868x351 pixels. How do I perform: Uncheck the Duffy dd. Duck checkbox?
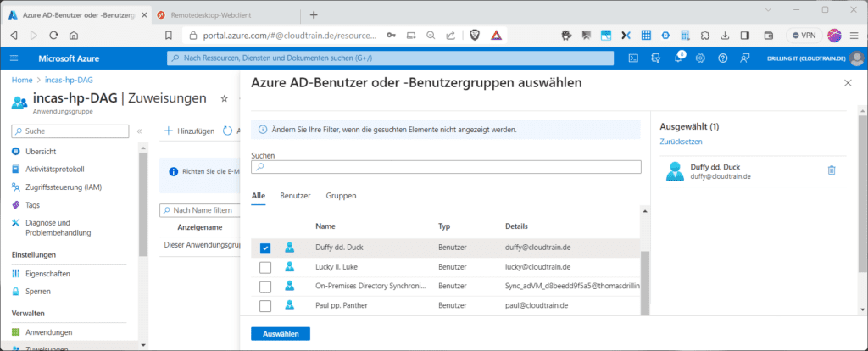pos(265,248)
